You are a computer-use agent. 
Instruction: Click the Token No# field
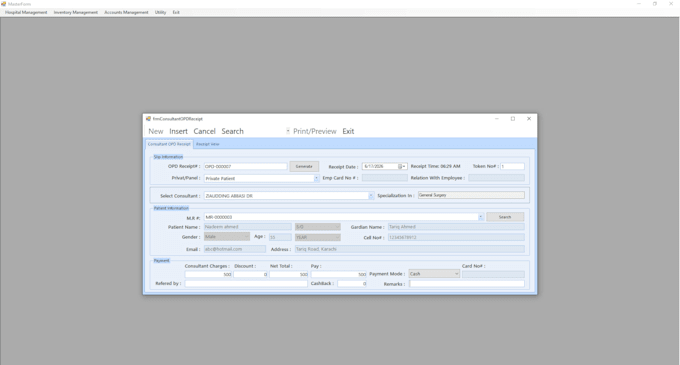coord(512,166)
